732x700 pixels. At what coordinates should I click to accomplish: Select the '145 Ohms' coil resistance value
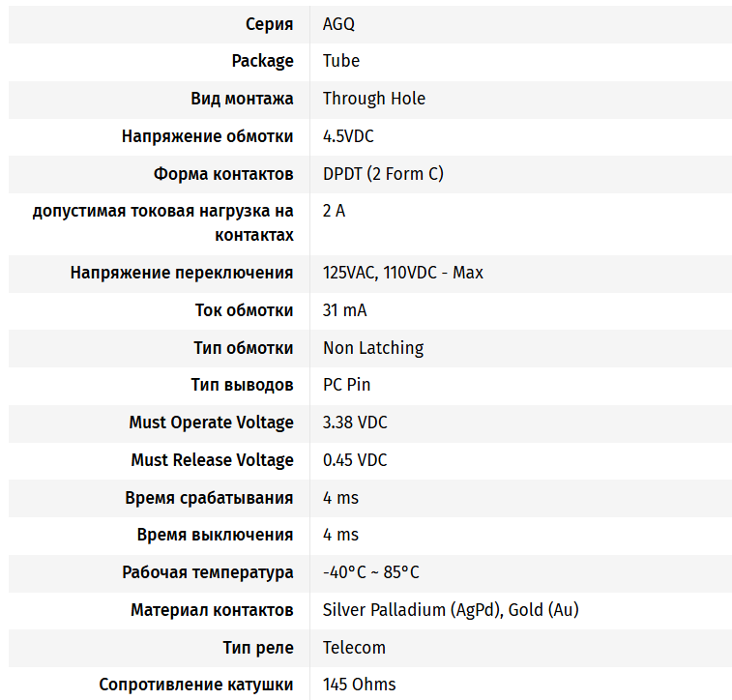coord(360,685)
